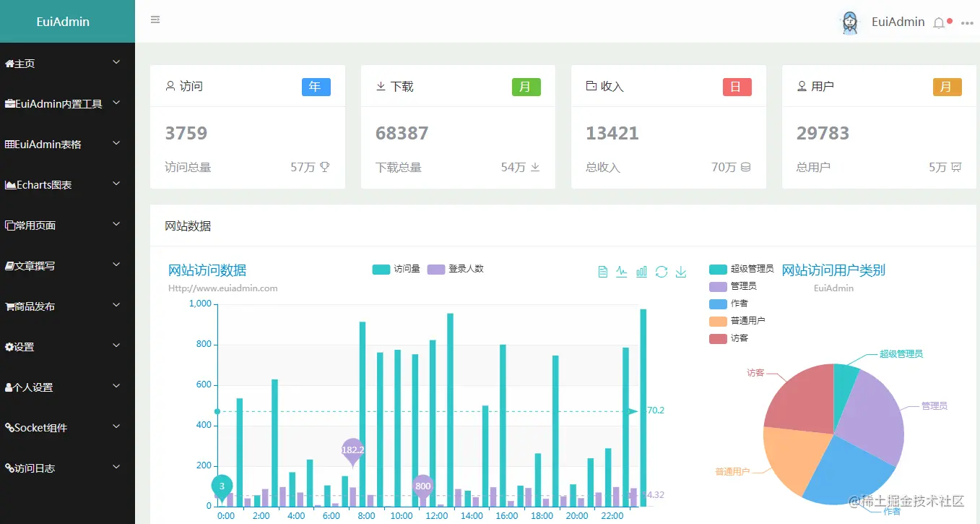Open the 文章撰写 menu
Screen dimensions: 980x524
tap(67, 265)
